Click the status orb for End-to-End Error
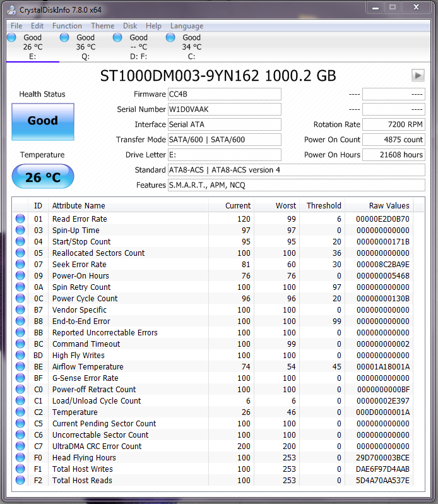The width and height of the screenshot is (438, 504). pos(20,321)
